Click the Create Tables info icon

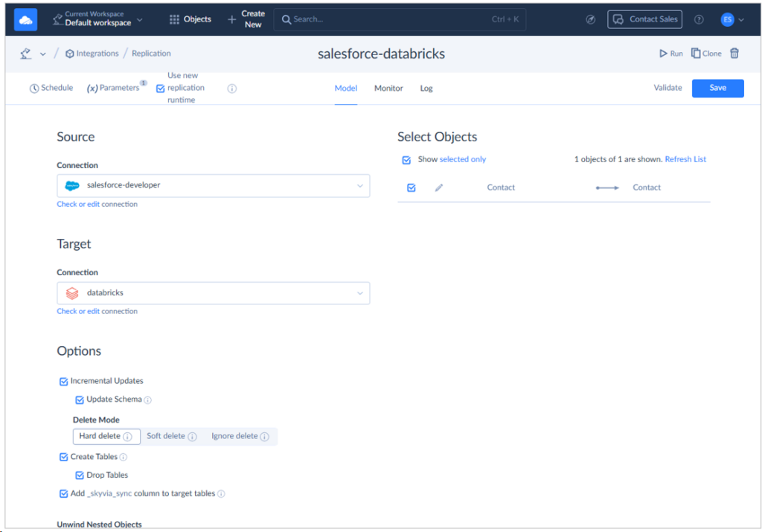pos(124,457)
